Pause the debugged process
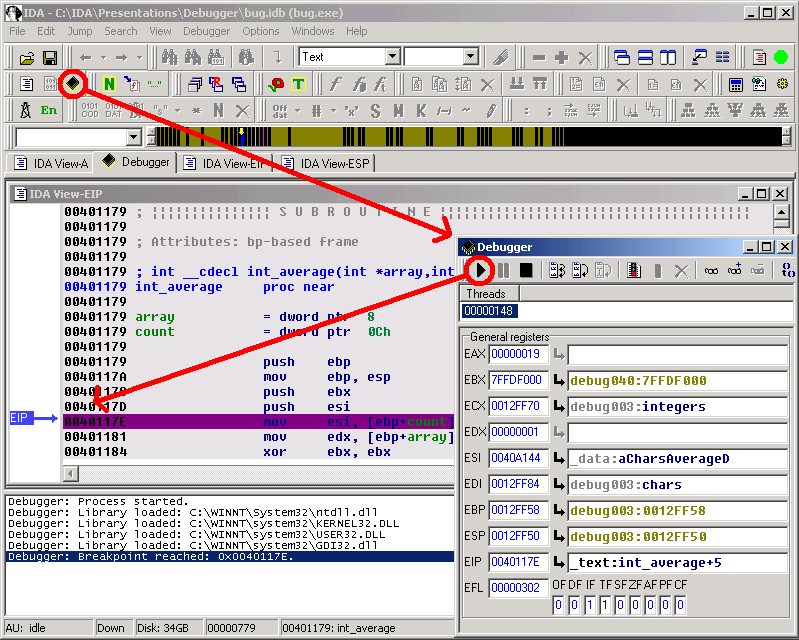The height and width of the screenshot is (640, 799). tap(503, 271)
